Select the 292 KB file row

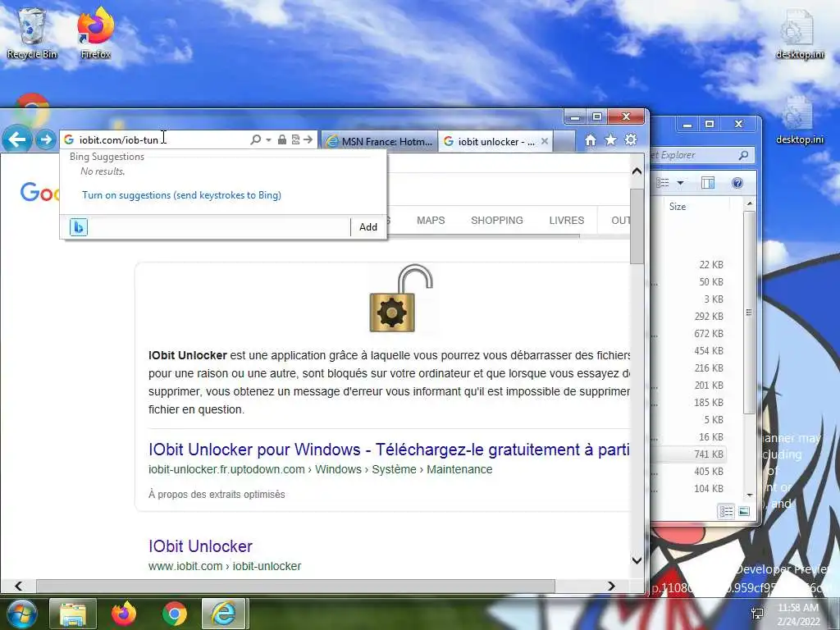tap(690, 316)
